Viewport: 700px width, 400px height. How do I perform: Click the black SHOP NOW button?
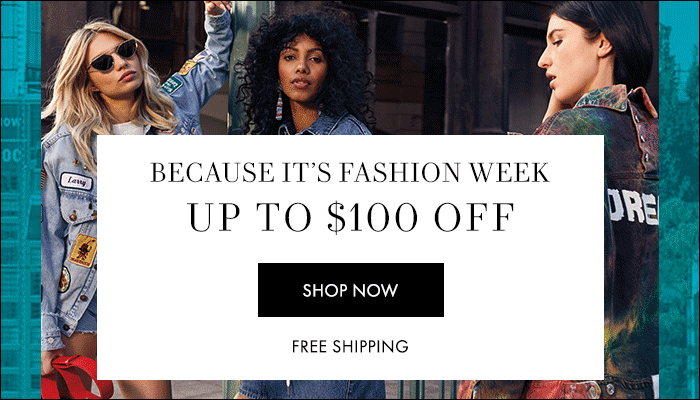click(x=350, y=290)
